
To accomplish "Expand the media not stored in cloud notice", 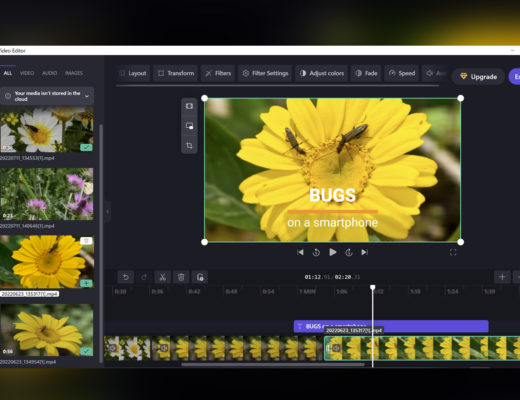I will [87, 96].
